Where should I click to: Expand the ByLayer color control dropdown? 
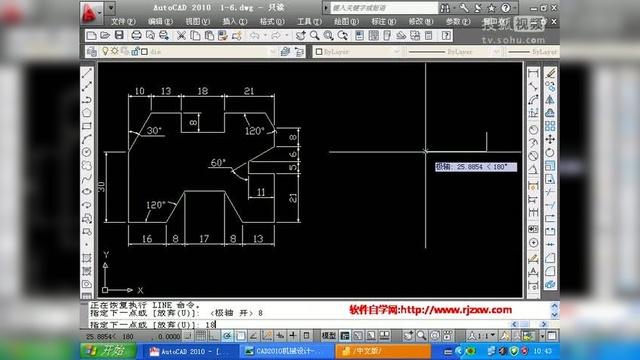[396, 51]
